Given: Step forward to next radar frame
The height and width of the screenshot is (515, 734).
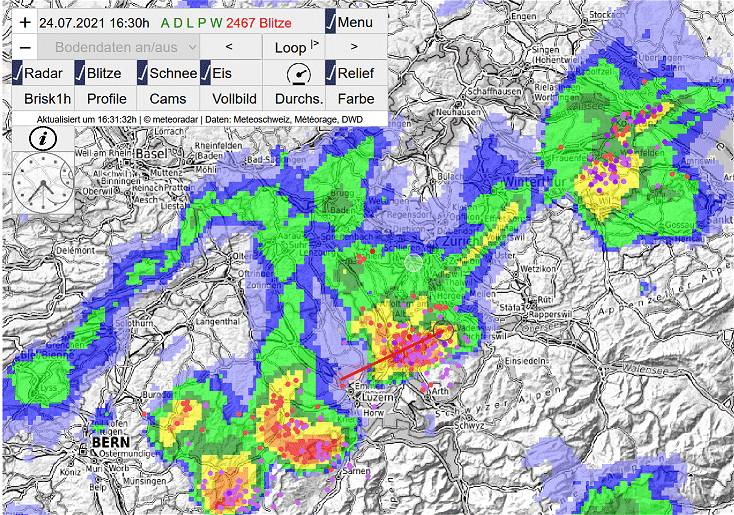Looking at the screenshot, I should (x=356, y=47).
